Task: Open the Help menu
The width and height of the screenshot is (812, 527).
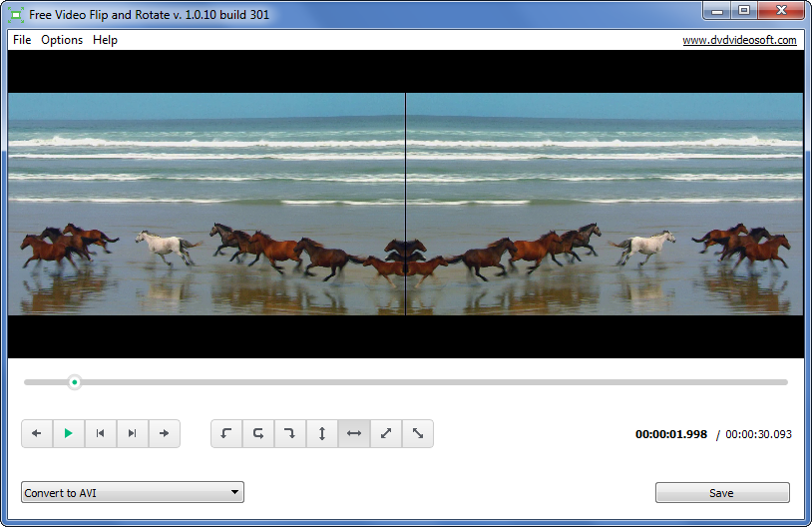Action: [x=105, y=40]
